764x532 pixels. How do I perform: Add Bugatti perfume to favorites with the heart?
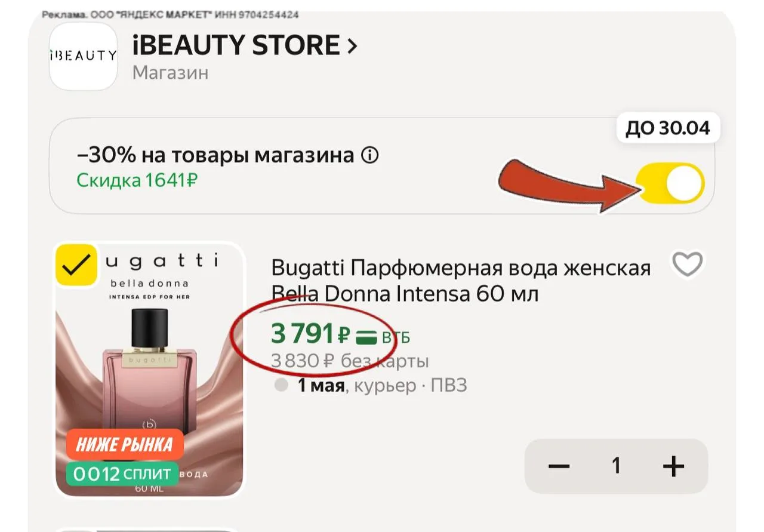click(x=688, y=264)
